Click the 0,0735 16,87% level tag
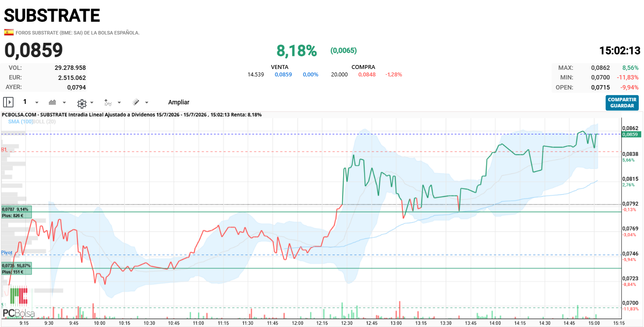Viewport: 644px width, 327px height. point(17,268)
